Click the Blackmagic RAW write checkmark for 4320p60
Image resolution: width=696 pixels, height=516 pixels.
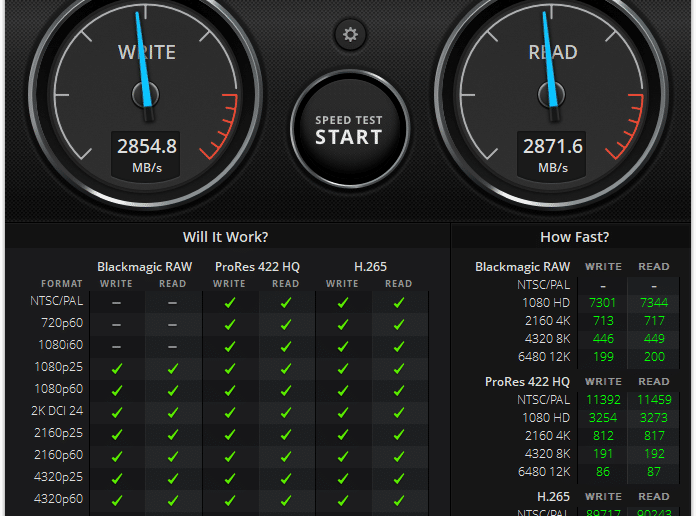click(x=117, y=500)
